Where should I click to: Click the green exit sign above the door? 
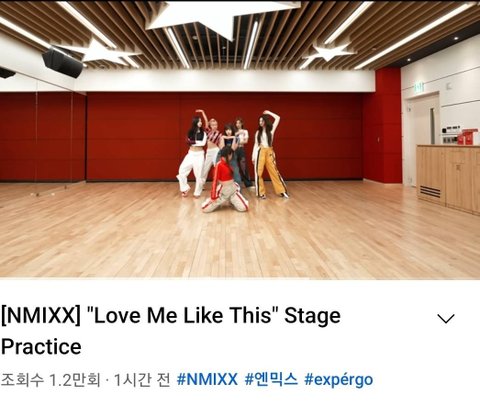click(419, 88)
